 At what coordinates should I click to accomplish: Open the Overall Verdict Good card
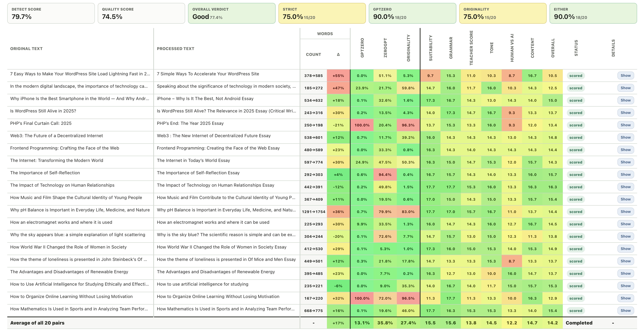click(232, 13)
